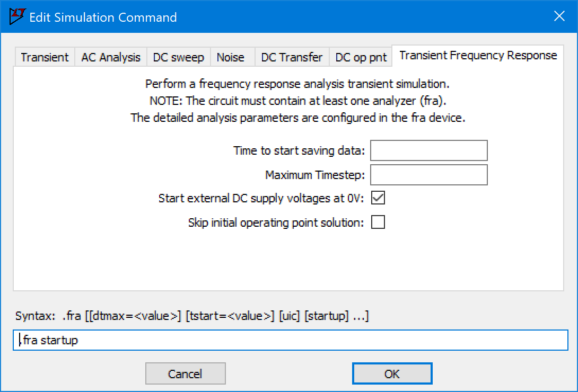Focus the Maximum Timestep input box

tap(428, 175)
